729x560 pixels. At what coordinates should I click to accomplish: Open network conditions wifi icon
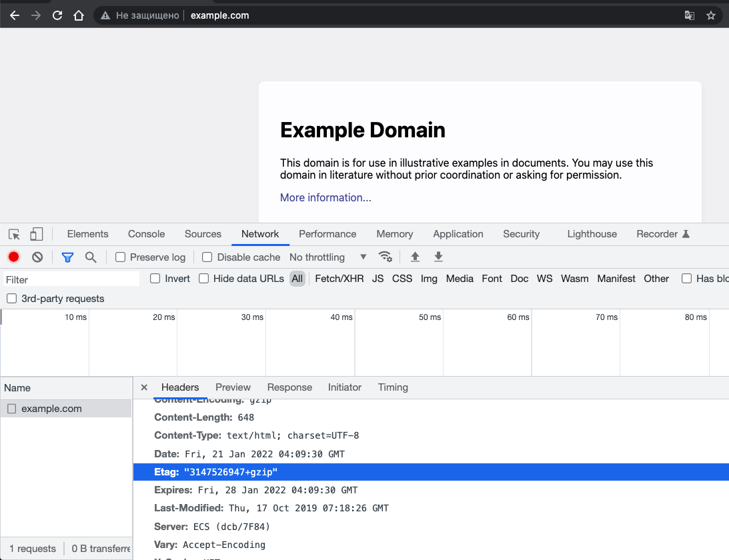(x=385, y=257)
